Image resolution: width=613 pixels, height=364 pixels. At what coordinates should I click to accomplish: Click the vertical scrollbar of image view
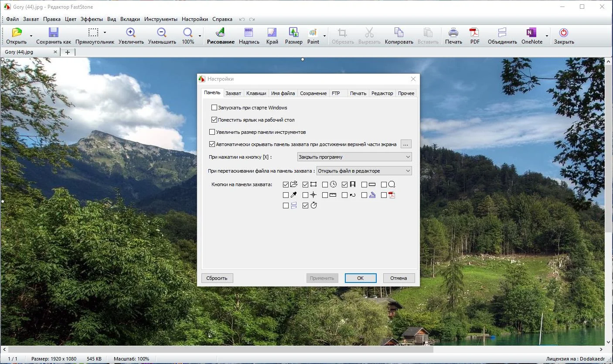609,148
